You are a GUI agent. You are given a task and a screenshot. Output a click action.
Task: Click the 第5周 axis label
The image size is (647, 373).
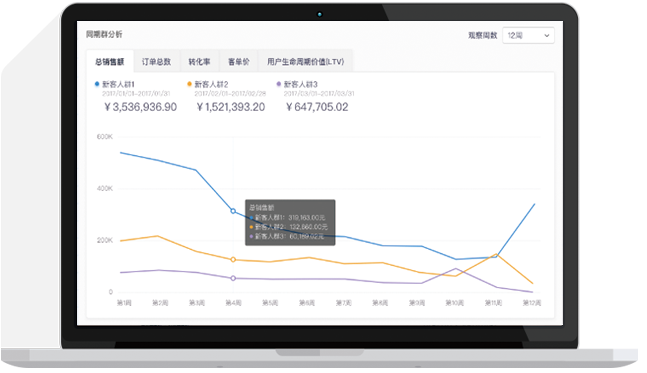(x=270, y=303)
